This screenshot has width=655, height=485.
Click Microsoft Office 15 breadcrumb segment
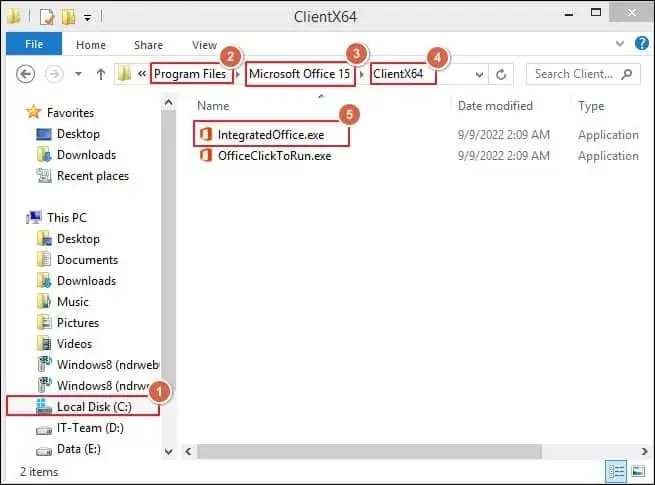pos(300,74)
